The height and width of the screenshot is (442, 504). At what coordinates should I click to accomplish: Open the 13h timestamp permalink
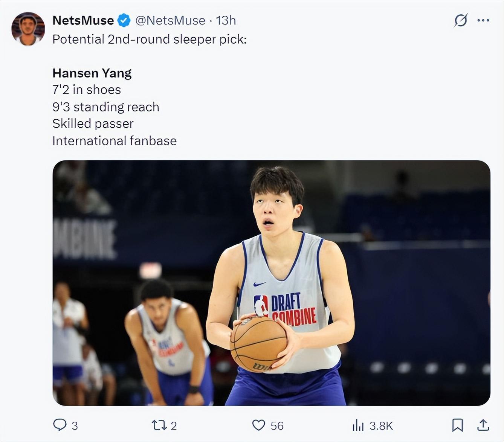coord(226,20)
